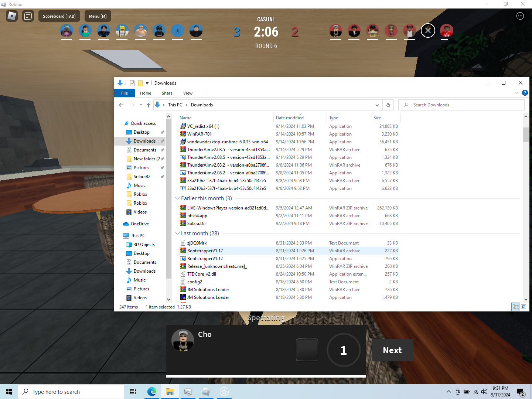
Task: Open the three-dots options in Roblox
Action: tap(520, 16)
